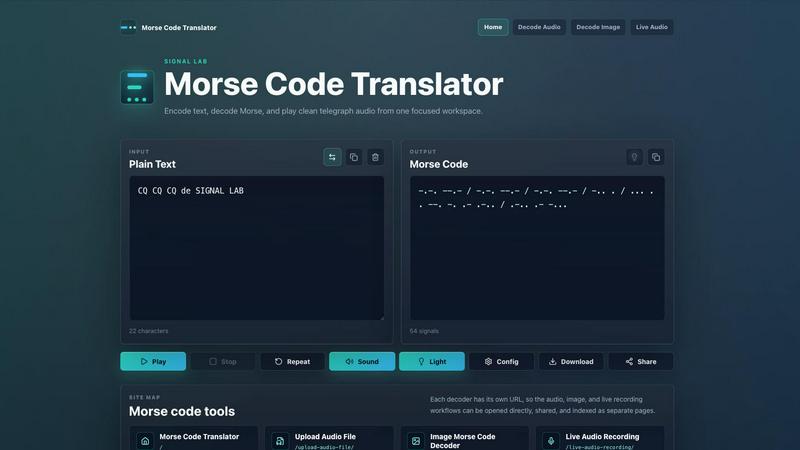This screenshot has width=800, height=450.
Task: Open the Decode Image page
Action: pos(598,27)
